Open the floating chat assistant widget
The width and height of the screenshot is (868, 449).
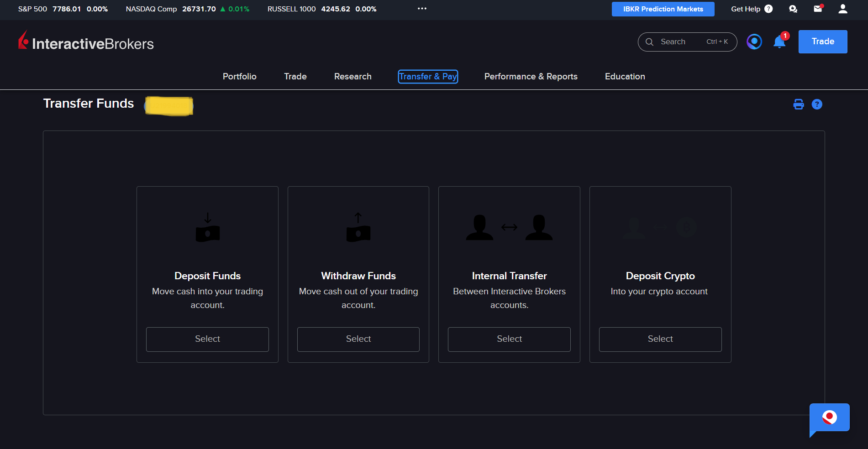coord(829,418)
